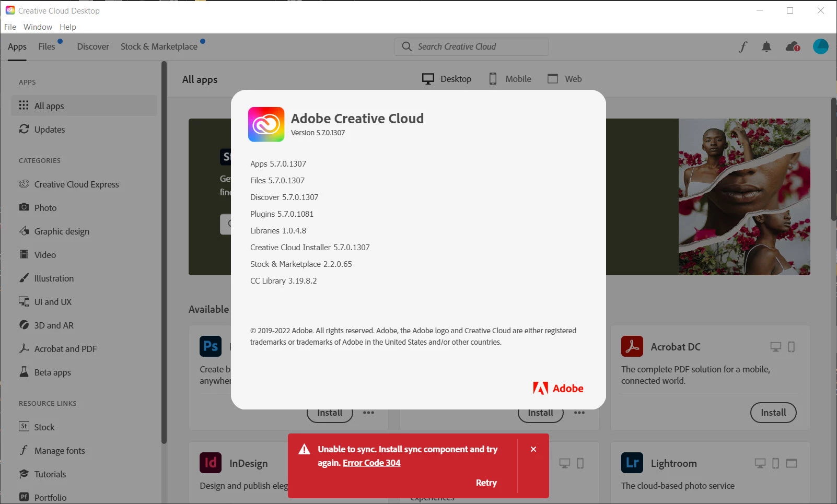Click Lightroom mobile platform icon
837x504 pixels.
(x=775, y=463)
